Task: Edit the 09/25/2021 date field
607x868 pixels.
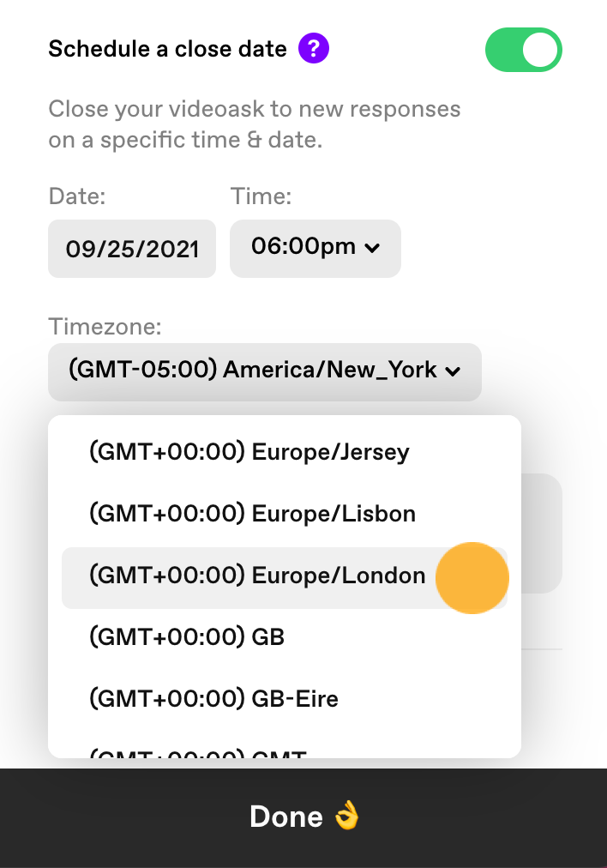Action: tap(132, 249)
